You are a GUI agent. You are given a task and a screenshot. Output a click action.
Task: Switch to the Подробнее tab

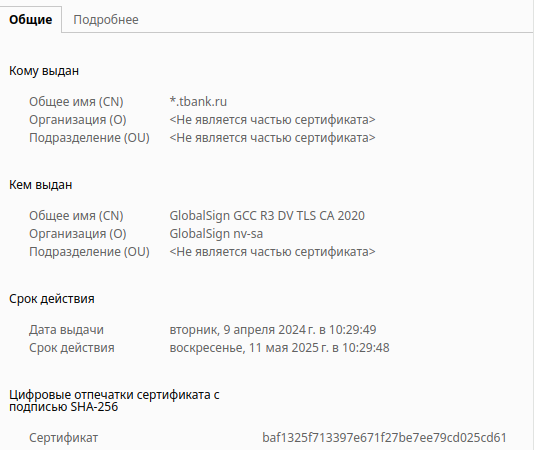pyautogui.click(x=106, y=20)
